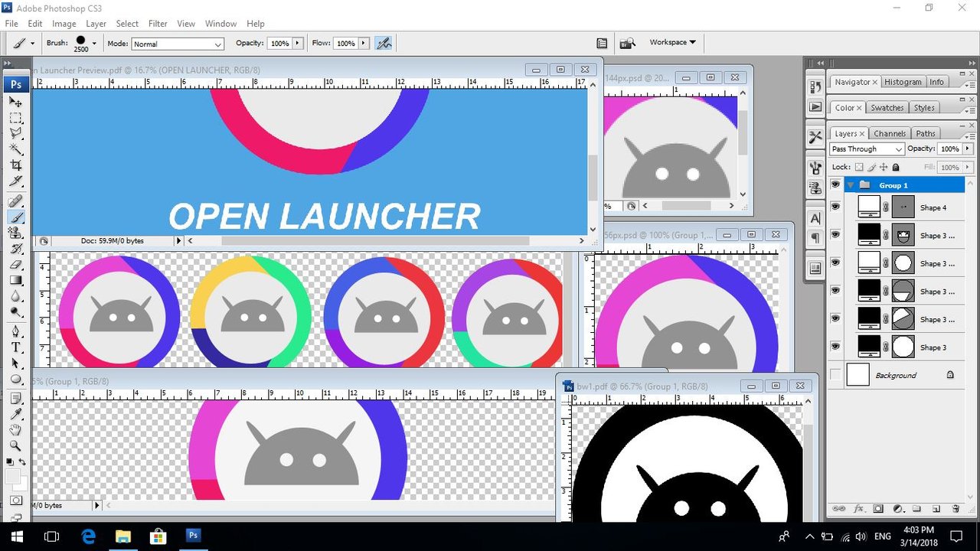This screenshot has height=551, width=980.
Task: Open the Filter menu
Action: point(158,24)
